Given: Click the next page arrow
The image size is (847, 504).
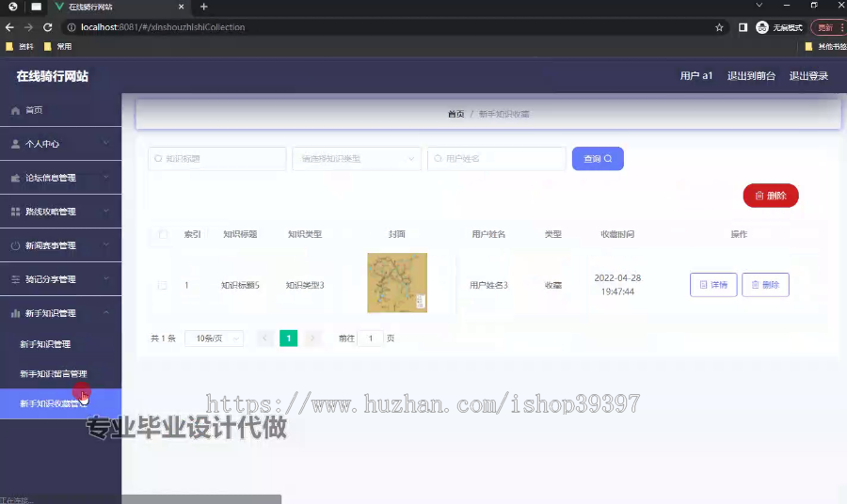Looking at the screenshot, I should (x=312, y=339).
